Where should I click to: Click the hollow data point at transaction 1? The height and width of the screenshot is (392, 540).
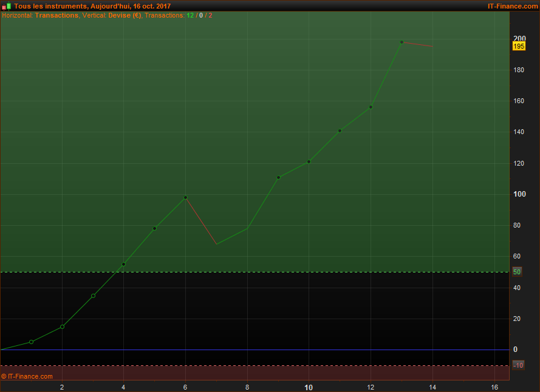32,342
